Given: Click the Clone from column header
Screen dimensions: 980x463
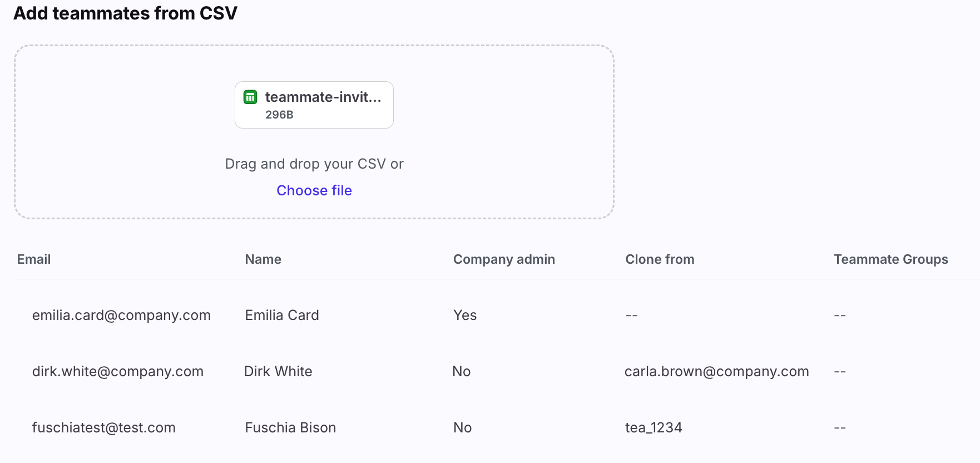Looking at the screenshot, I should [660, 259].
